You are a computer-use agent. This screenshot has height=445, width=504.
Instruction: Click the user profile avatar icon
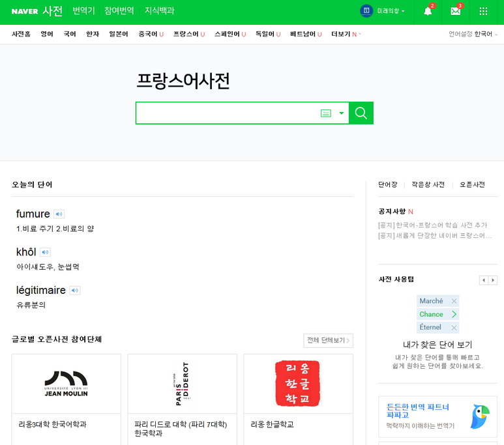point(366,11)
